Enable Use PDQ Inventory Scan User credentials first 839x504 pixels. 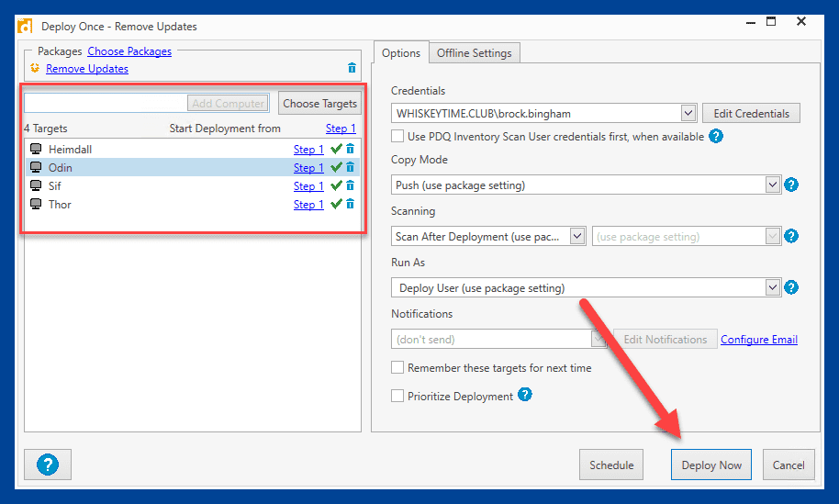(x=397, y=136)
